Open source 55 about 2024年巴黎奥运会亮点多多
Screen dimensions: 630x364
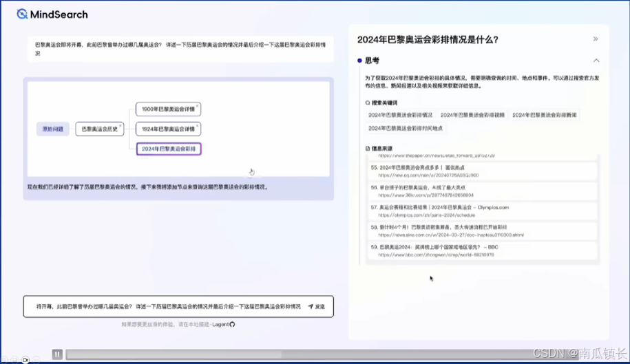(x=482, y=171)
